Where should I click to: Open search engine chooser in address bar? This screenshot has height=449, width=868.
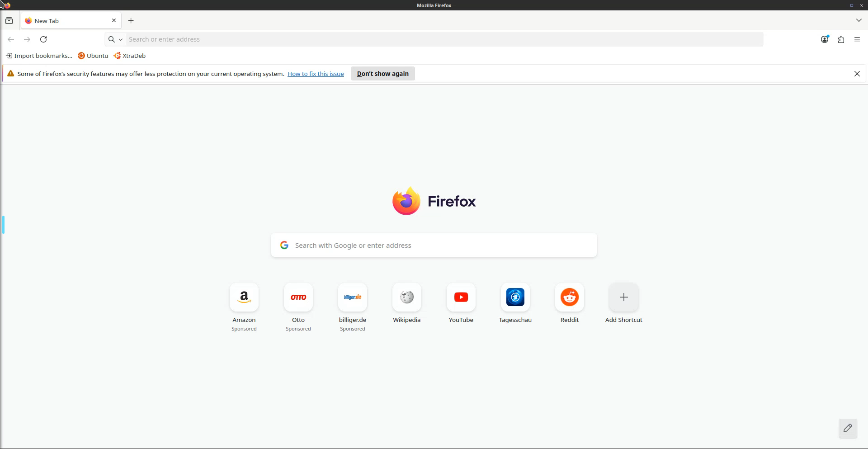pos(115,39)
